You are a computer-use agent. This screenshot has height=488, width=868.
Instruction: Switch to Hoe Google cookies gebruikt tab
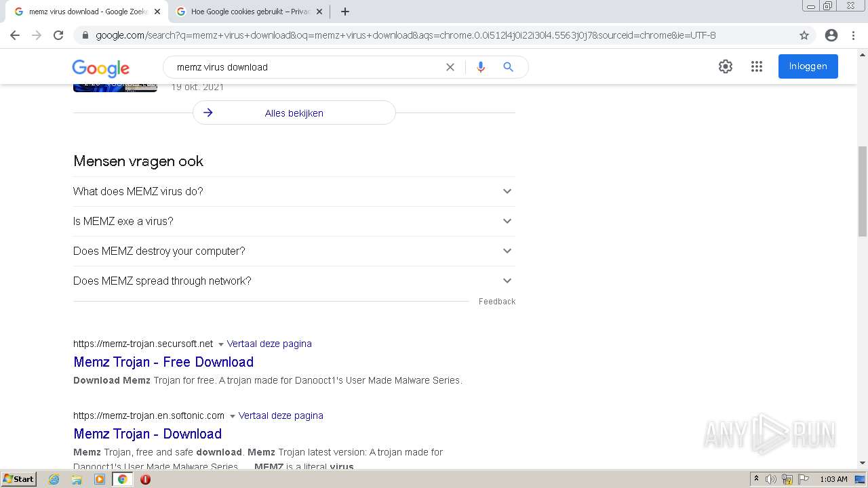click(248, 12)
